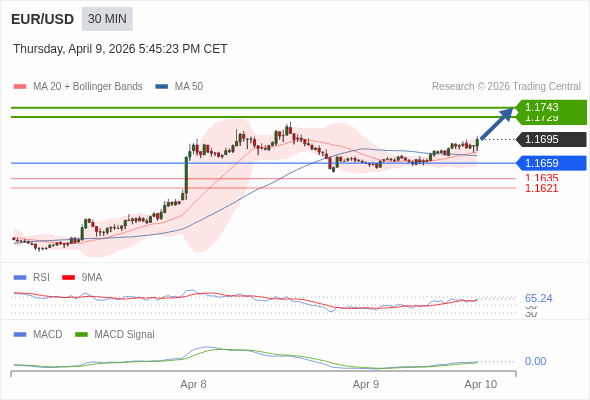The width and height of the screenshot is (590, 400).
Task: Click the MACD Signal legend label
Action: click(x=124, y=335)
